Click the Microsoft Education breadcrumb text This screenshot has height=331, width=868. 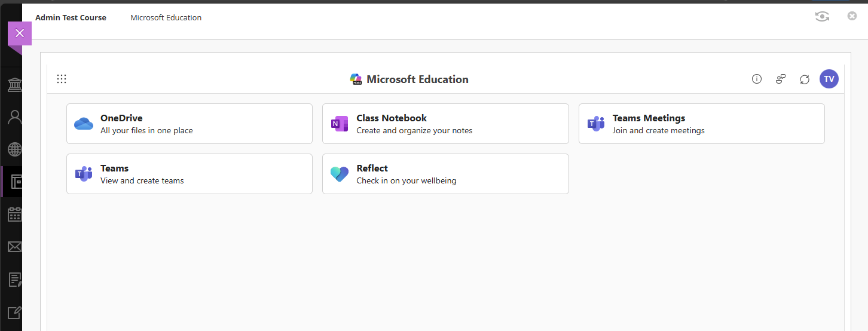pyautogui.click(x=166, y=17)
